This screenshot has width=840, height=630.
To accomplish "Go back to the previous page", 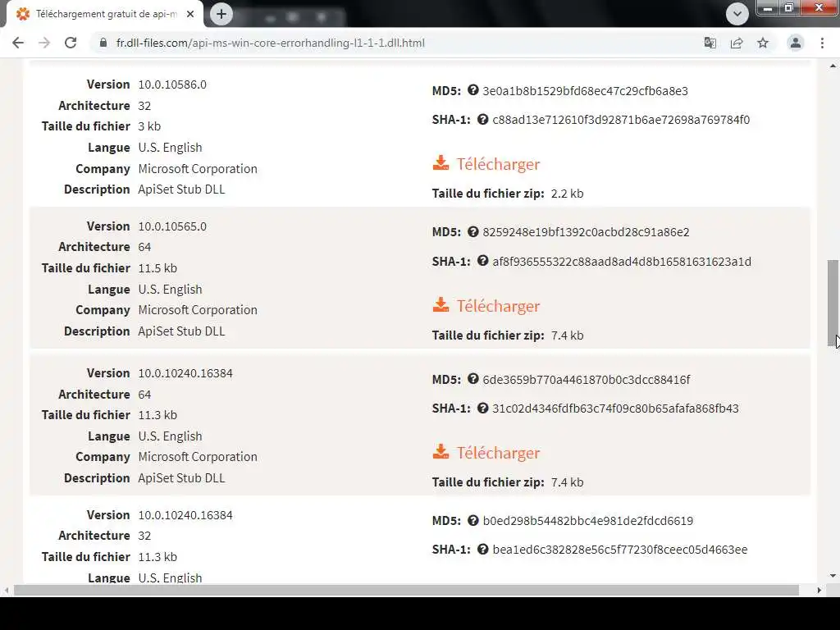I will point(18,43).
